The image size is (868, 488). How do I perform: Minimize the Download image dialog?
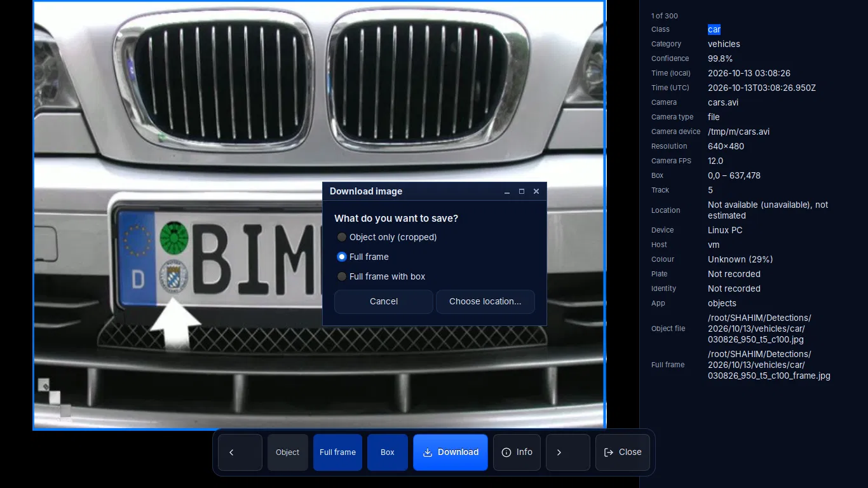click(507, 191)
